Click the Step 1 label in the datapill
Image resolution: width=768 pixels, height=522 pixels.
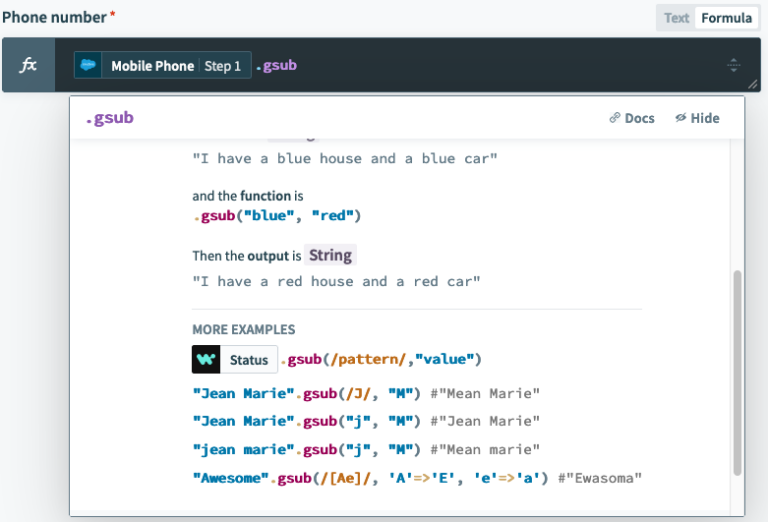[223, 66]
